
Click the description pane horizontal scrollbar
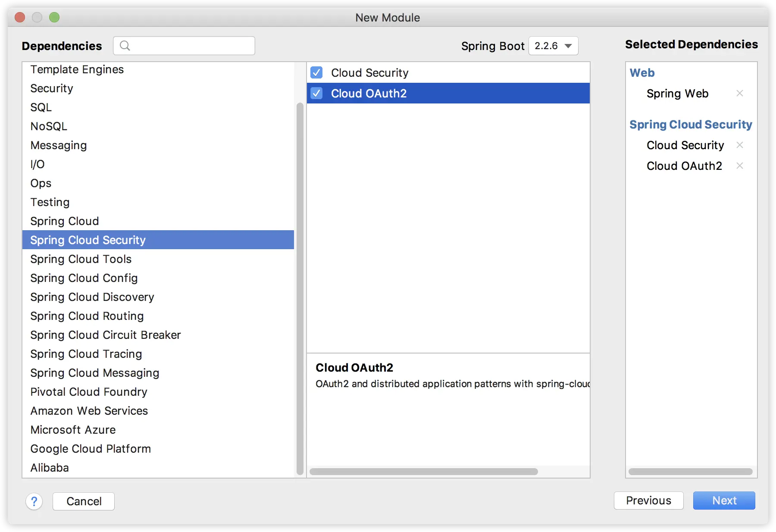pyautogui.click(x=424, y=472)
